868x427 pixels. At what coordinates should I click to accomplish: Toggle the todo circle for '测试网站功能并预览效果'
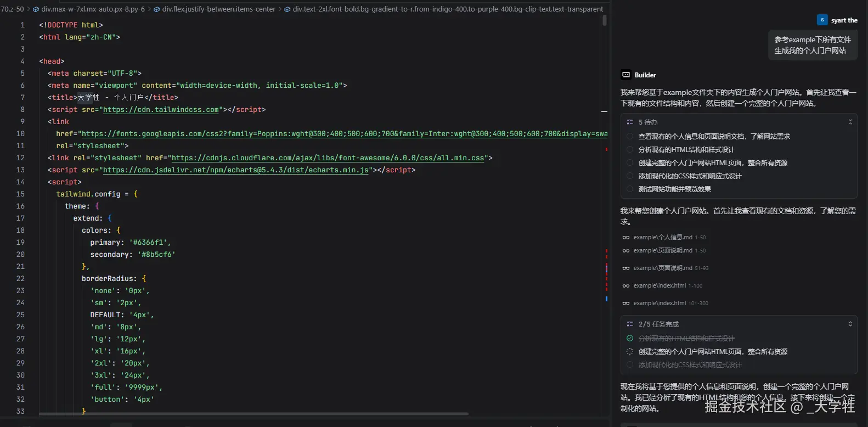[x=630, y=189]
